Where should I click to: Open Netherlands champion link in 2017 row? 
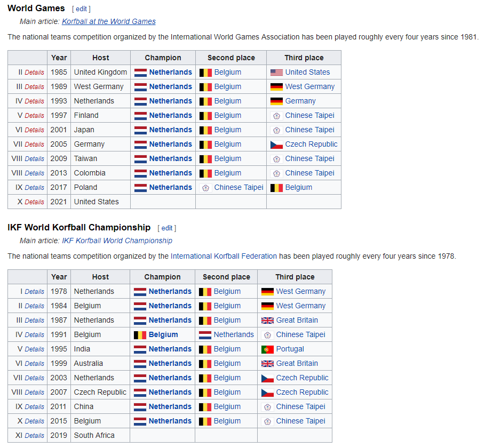(x=170, y=187)
